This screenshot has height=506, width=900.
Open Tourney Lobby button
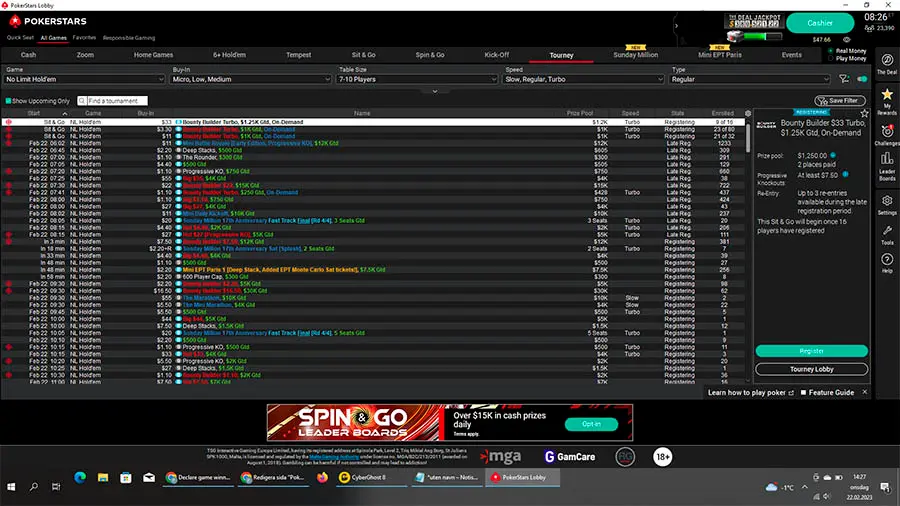click(811, 369)
